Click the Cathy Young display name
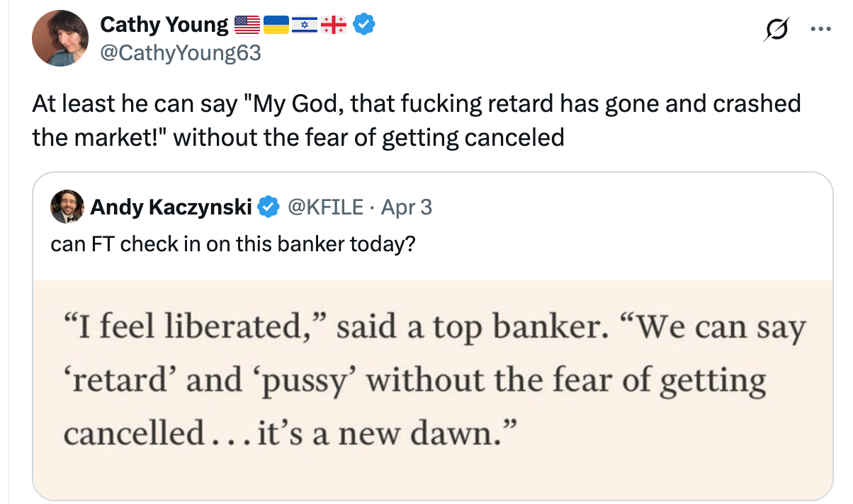 coord(164,25)
